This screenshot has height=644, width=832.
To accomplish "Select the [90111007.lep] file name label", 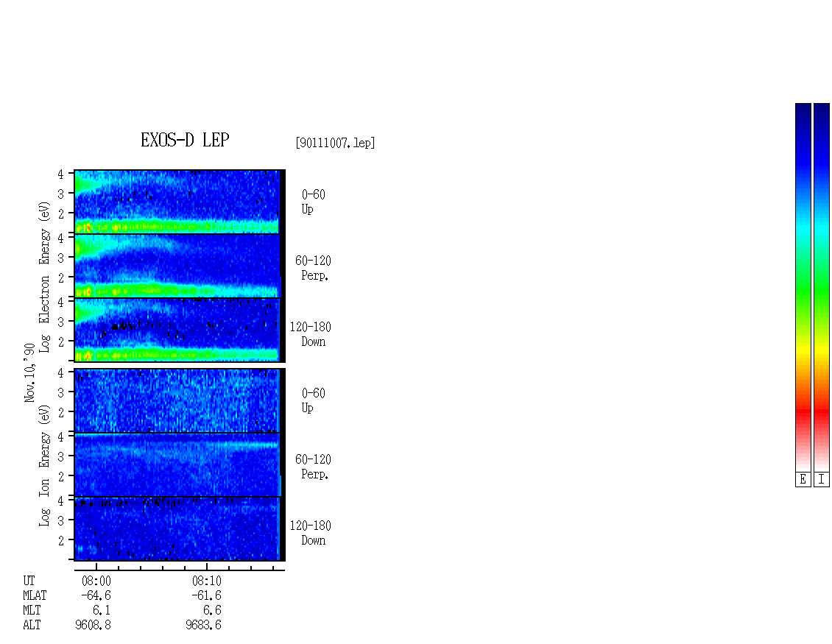I will tap(335, 143).
